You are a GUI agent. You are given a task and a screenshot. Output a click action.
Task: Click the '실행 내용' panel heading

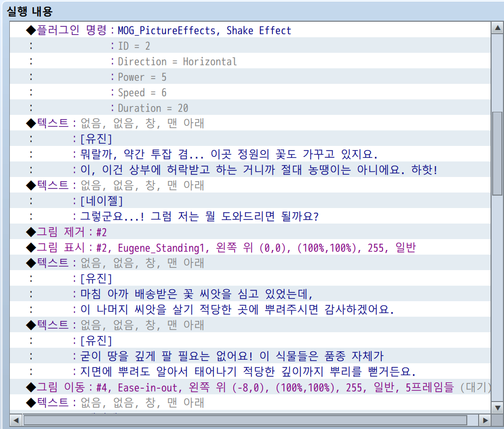point(29,11)
